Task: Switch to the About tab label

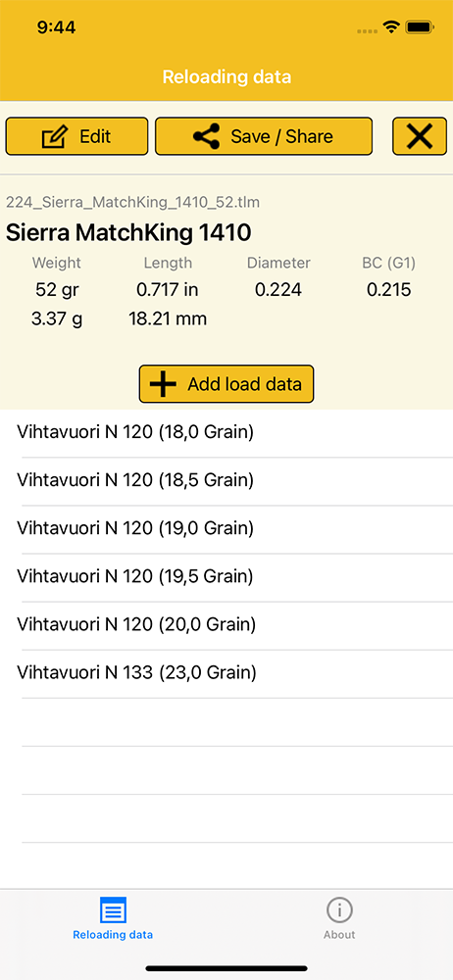Action: 339,935
